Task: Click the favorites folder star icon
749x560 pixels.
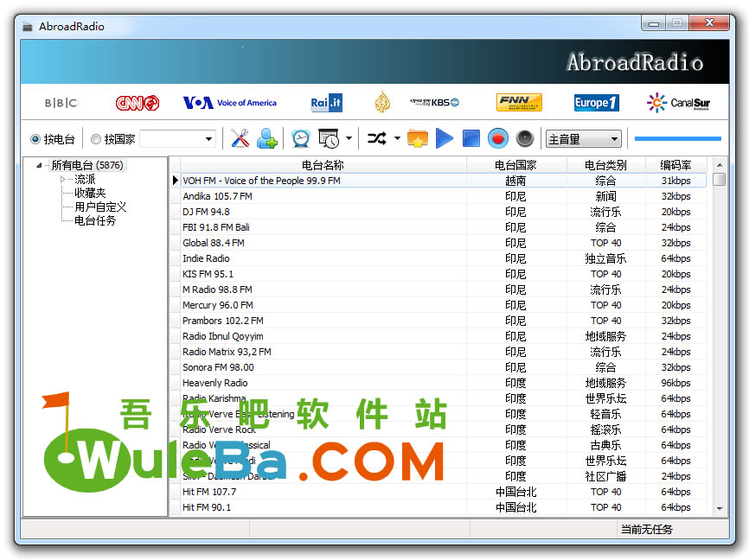Action: point(418,138)
